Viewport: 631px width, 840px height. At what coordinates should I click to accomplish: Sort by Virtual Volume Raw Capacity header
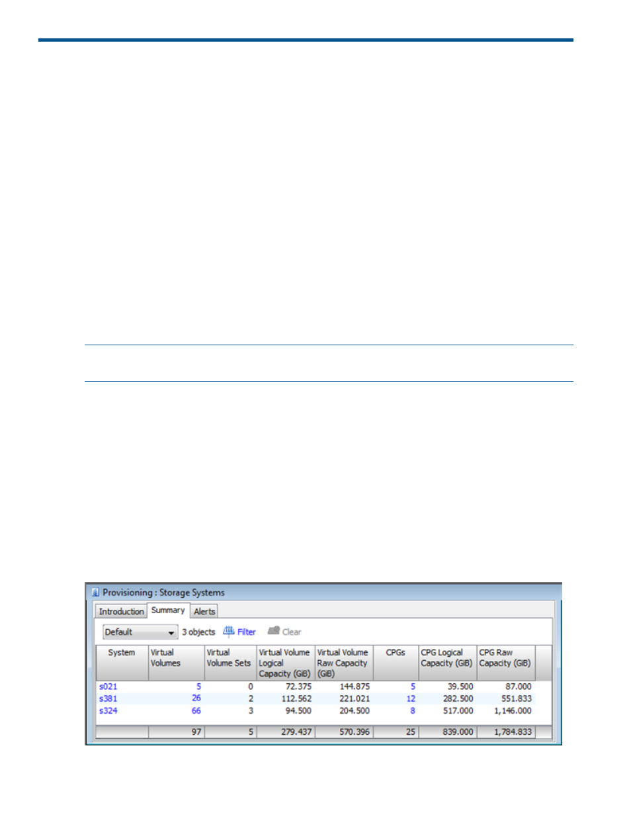tap(344, 663)
